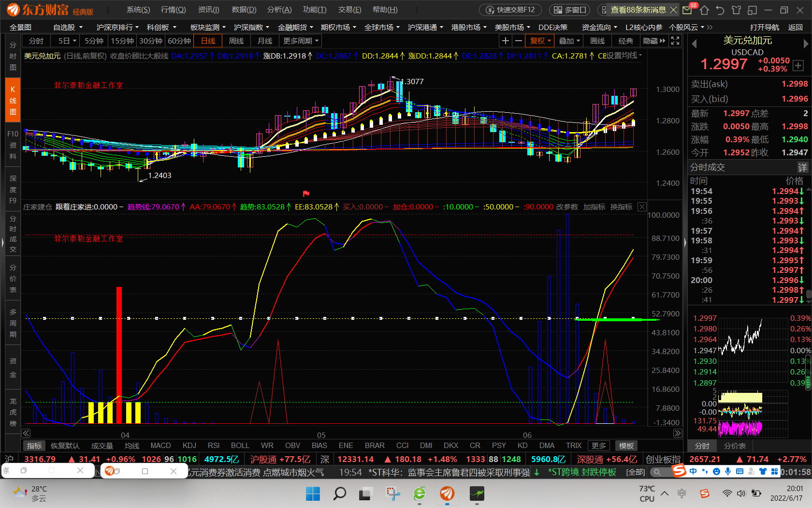Switch to 分价表 tab in bottom-right panel
The image size is (812, 508).
point(735,446)
